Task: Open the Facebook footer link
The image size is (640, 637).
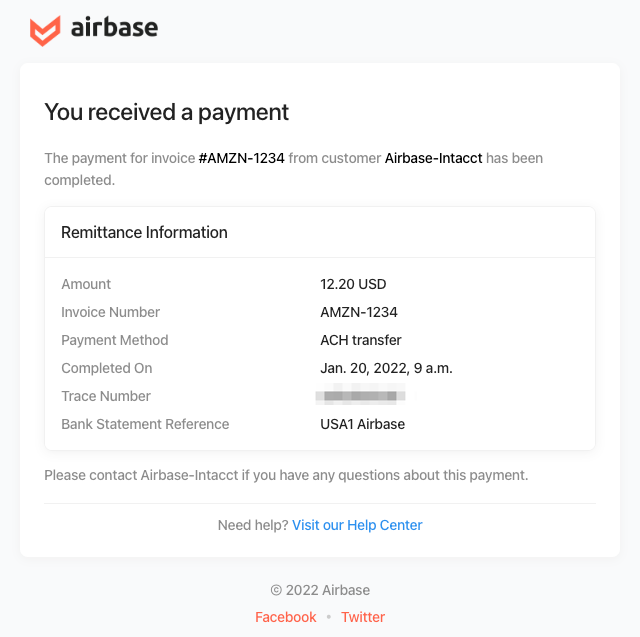Action: (286, 617)
